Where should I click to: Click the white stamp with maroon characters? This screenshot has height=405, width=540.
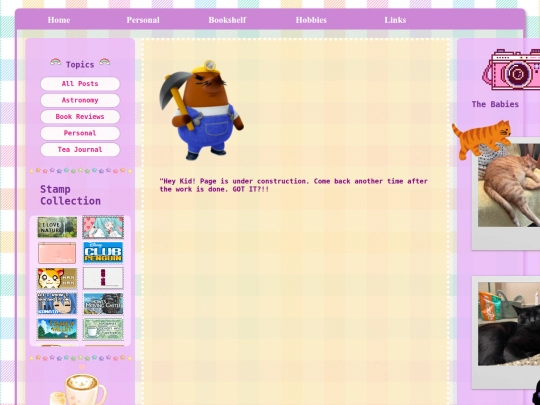click(x=103, y=278)
